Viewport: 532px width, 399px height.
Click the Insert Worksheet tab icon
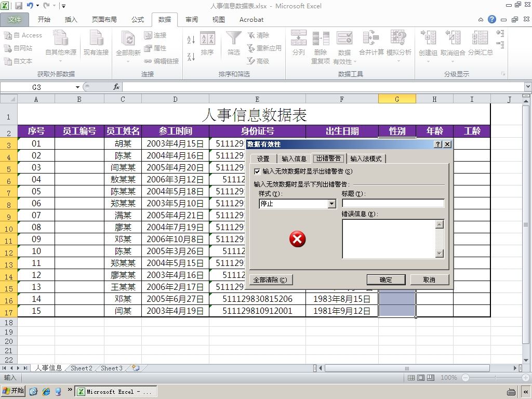(136, 368)
